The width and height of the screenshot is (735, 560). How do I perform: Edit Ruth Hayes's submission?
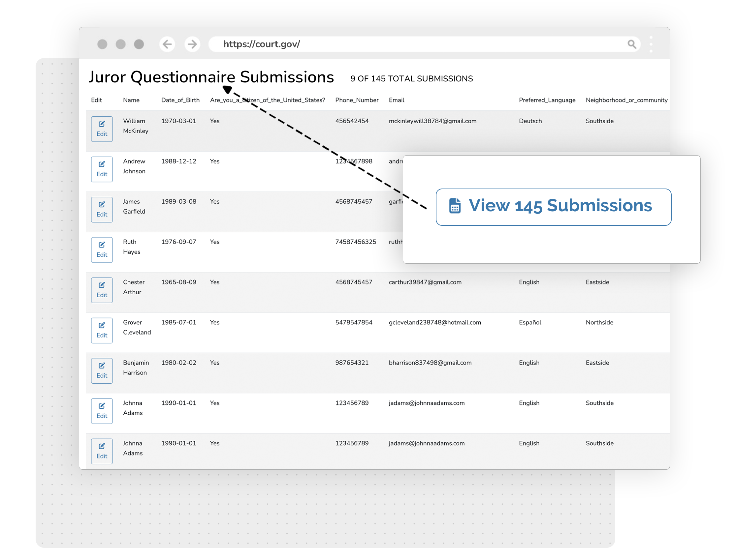pyautogui.click(x=102, y=250)
